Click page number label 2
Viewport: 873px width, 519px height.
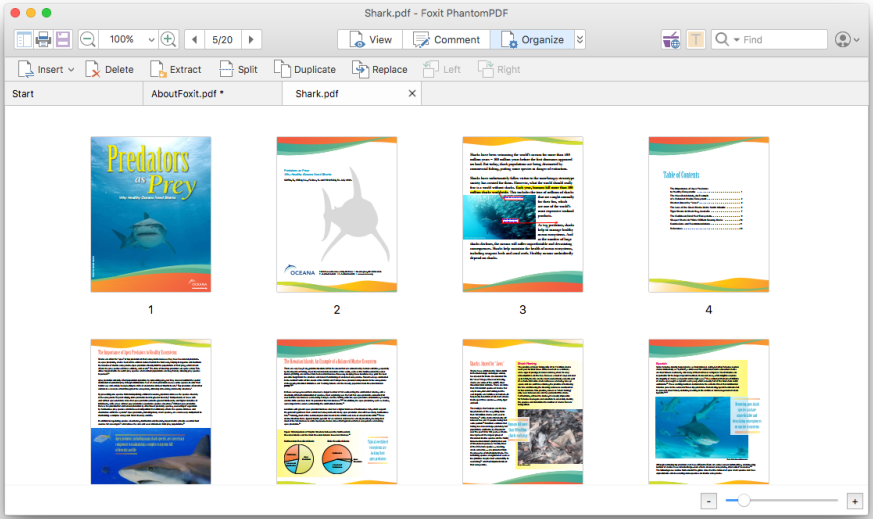(x=337, y=310)
